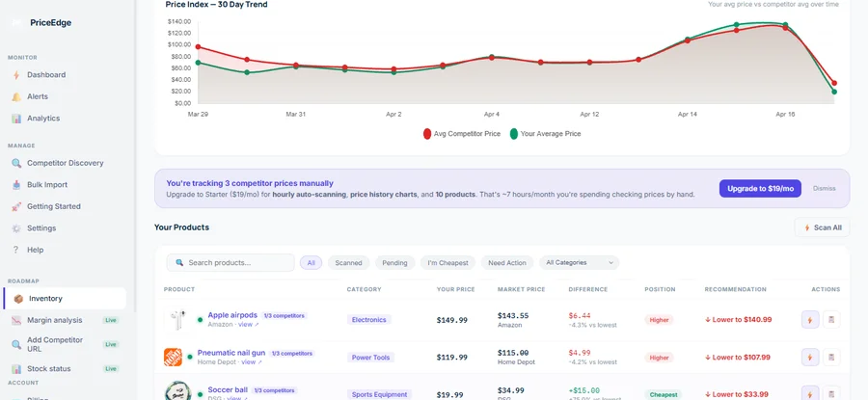The width and height of the screenshot is (868, 400).
Task: Click the Electronics category tag
Action: 369,320
